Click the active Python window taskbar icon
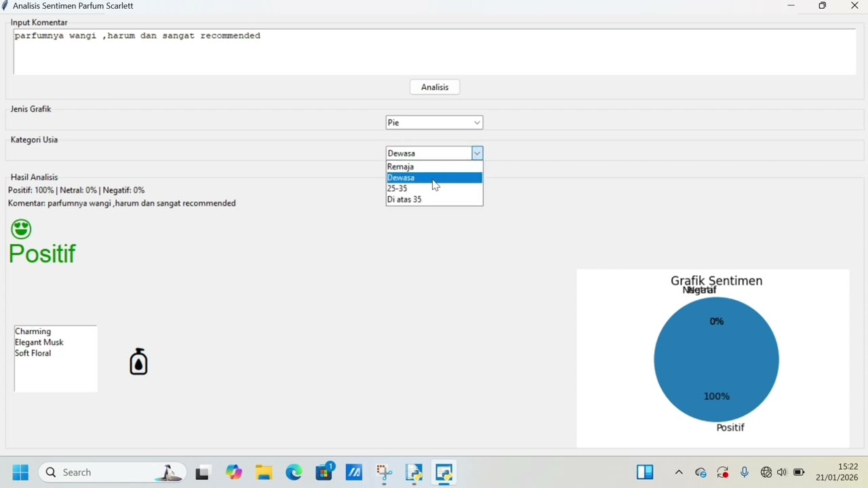Screen dimensions: 868x488 tap(445, 473)
